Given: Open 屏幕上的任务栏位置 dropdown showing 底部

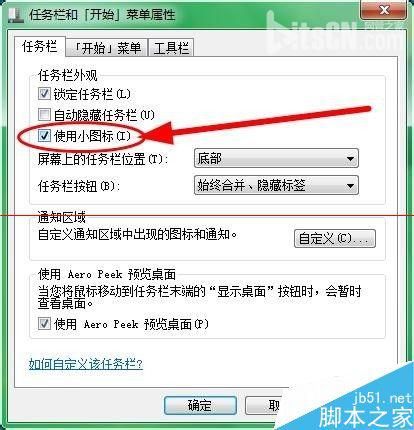Looking at the screenshot, I should (x=276, y=158).
